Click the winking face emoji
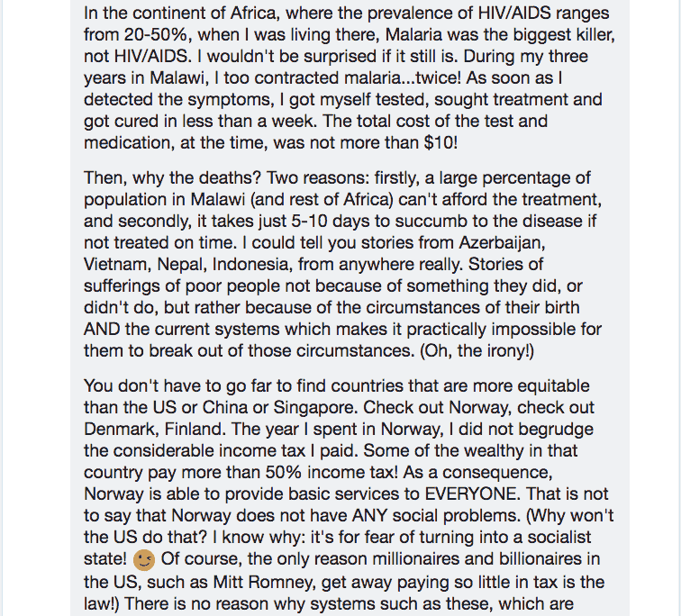Screen dimensions: 681x616 145,560
